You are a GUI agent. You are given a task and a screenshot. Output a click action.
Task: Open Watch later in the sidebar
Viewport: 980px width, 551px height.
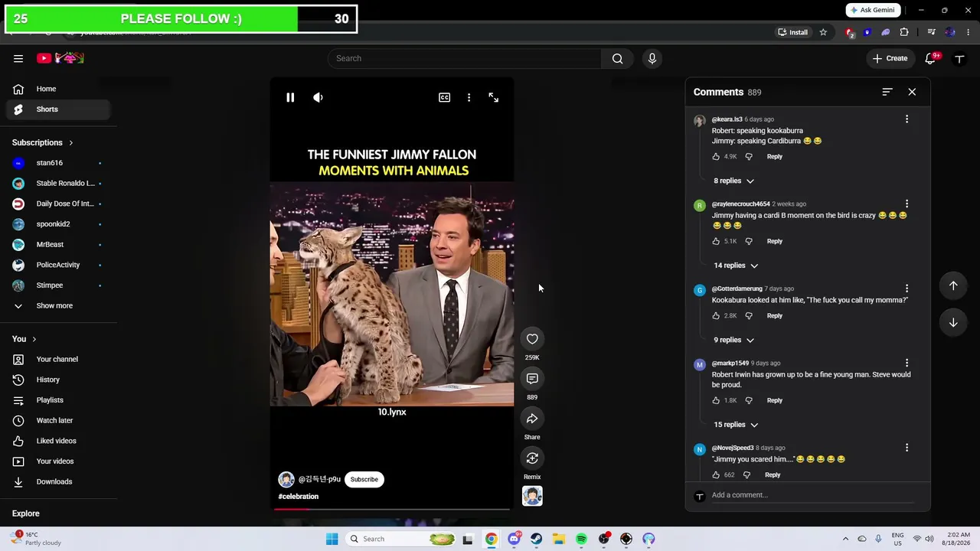click(x=59, y=420)
